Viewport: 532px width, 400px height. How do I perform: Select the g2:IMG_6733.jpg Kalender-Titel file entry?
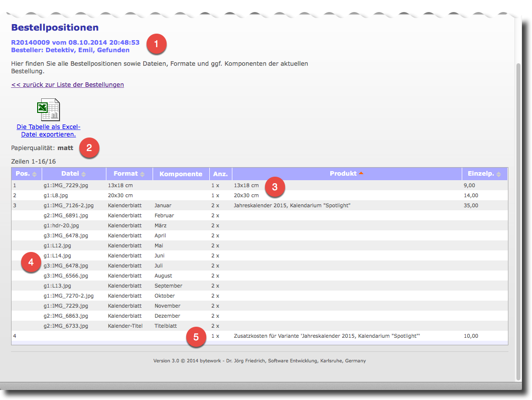click(66, 326)
